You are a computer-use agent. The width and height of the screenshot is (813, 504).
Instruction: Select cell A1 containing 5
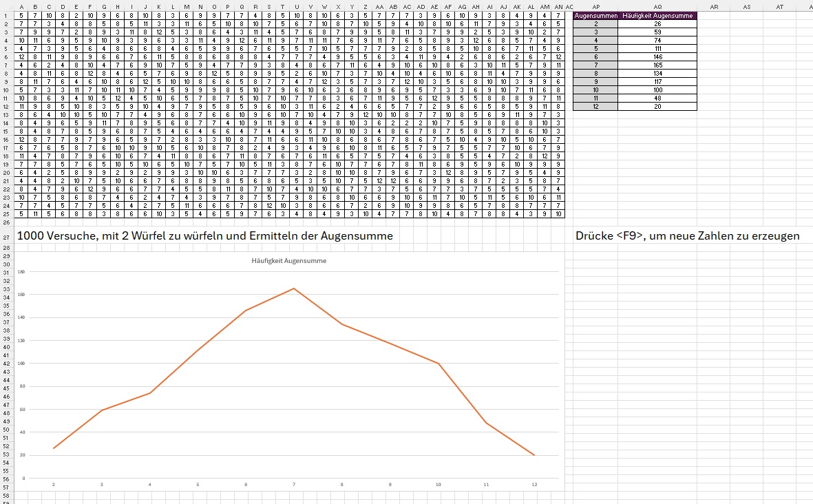pos(21,15)
